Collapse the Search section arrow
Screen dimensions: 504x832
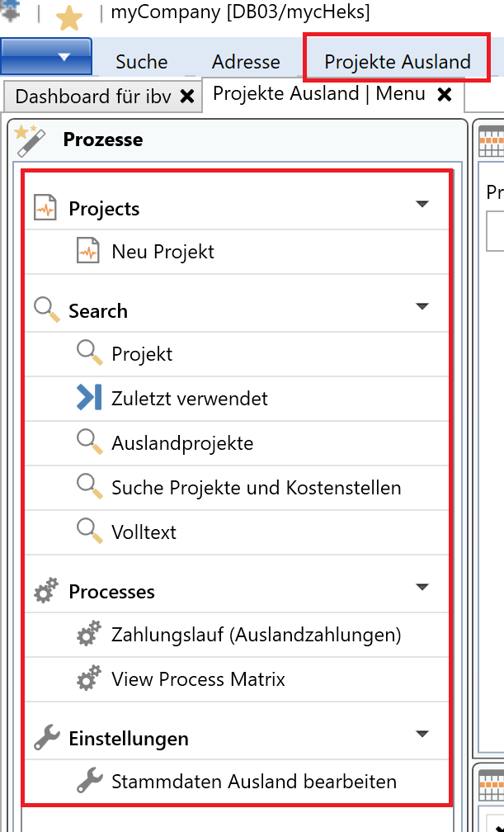pos(422,307)
